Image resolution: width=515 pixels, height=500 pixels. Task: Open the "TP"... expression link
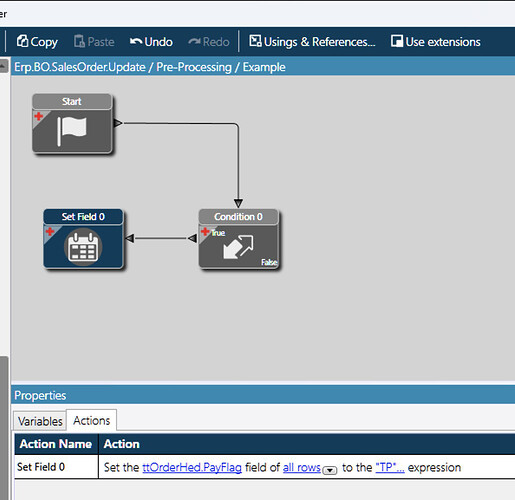coord(390,467)
